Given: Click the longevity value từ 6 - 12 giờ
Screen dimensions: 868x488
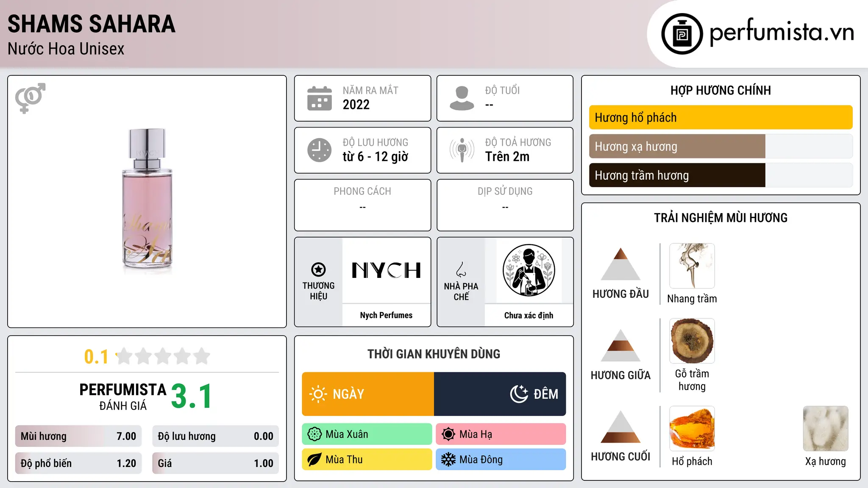Looking at the screenshot, I should [376, 157].
